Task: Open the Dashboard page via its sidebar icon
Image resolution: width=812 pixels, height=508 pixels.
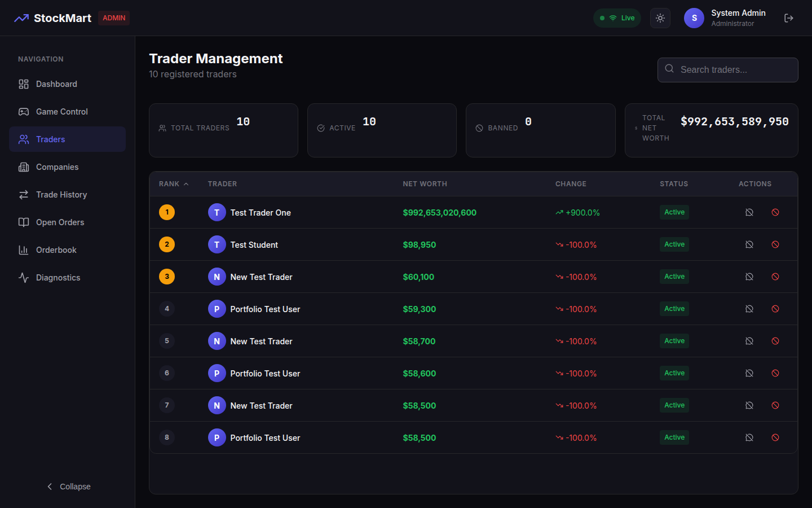Action: [23, 84]
